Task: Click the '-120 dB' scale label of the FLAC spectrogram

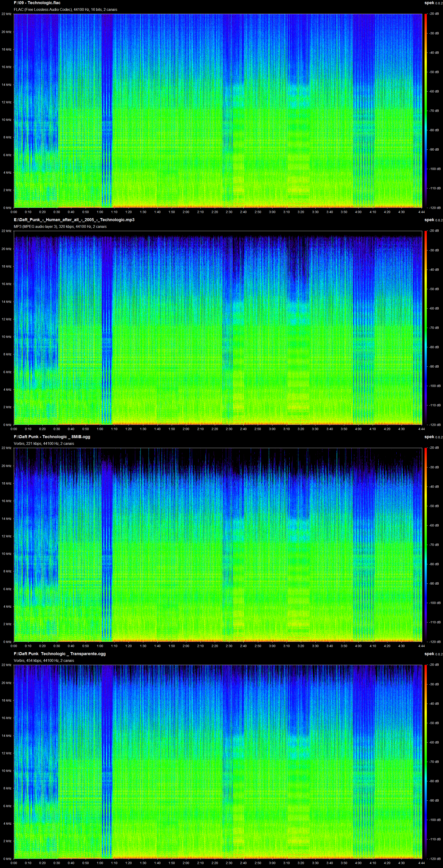Action: 435,208
